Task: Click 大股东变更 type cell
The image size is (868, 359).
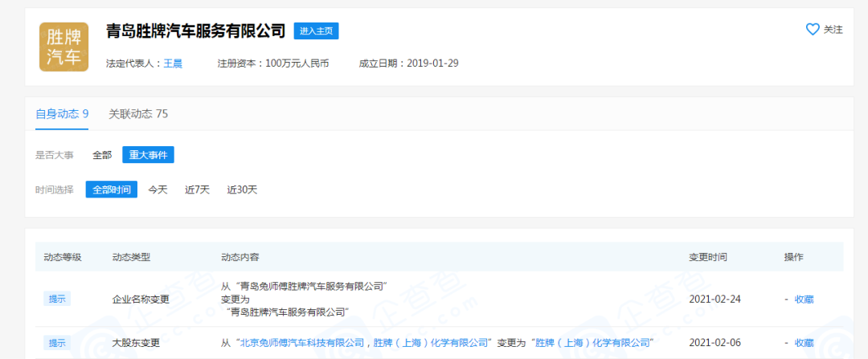Action: click(136, 343)
